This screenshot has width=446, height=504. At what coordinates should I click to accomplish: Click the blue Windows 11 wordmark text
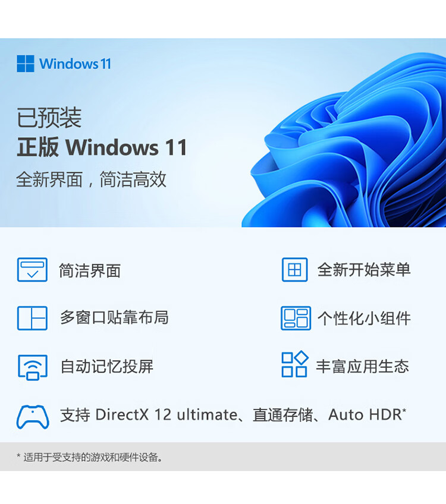click(76, 64)
